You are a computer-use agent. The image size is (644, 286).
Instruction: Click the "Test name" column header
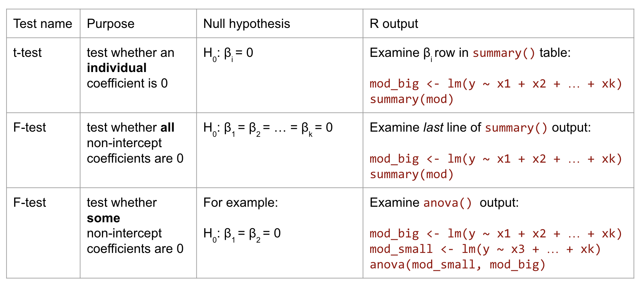(x=43, y=24)
